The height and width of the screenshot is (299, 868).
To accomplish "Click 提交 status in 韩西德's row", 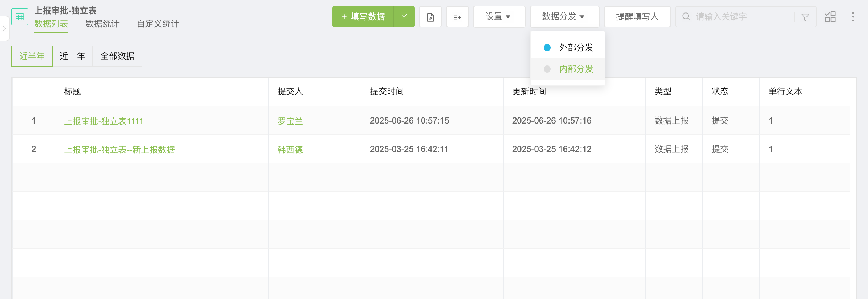I will tap(720, 149).
